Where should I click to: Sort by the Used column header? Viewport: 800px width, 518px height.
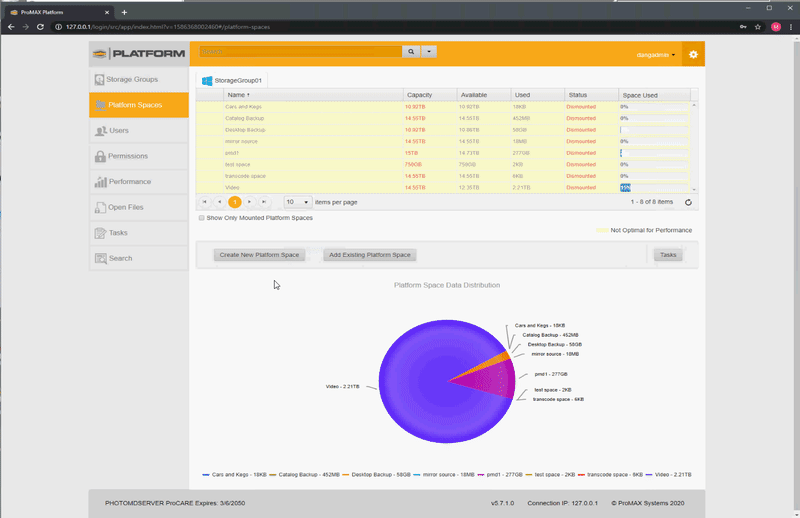click(x=537, y=95)
